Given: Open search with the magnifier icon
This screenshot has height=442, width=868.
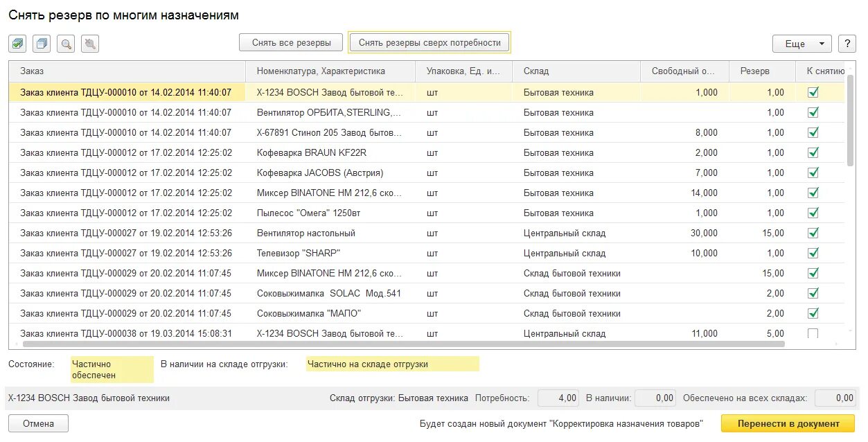Looking at the screenshot, I should [66, 44].
